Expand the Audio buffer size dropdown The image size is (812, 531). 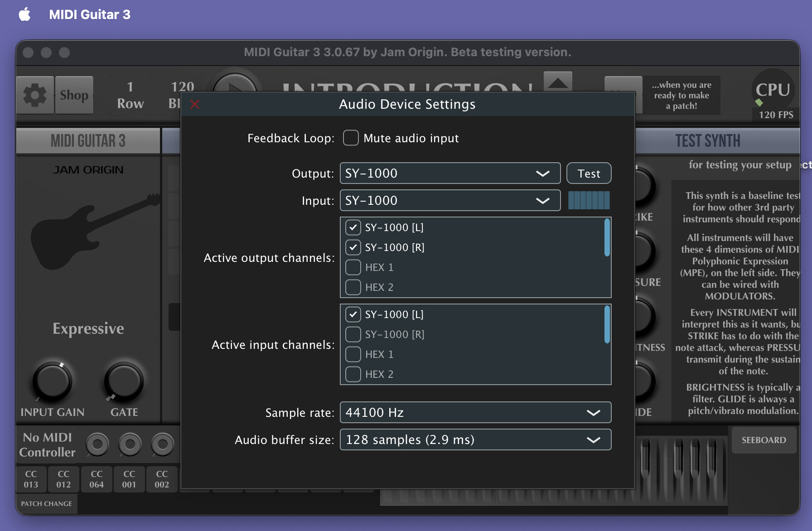pos(475,440)
